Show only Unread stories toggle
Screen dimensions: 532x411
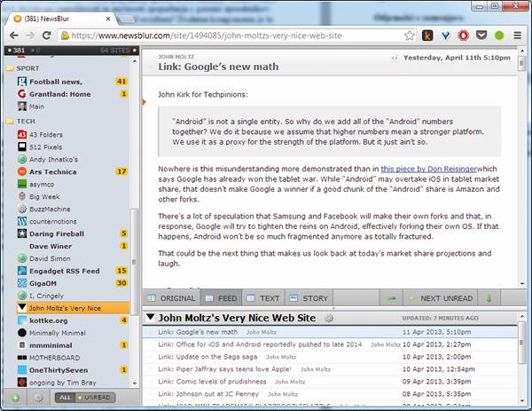tap(95, 398)
